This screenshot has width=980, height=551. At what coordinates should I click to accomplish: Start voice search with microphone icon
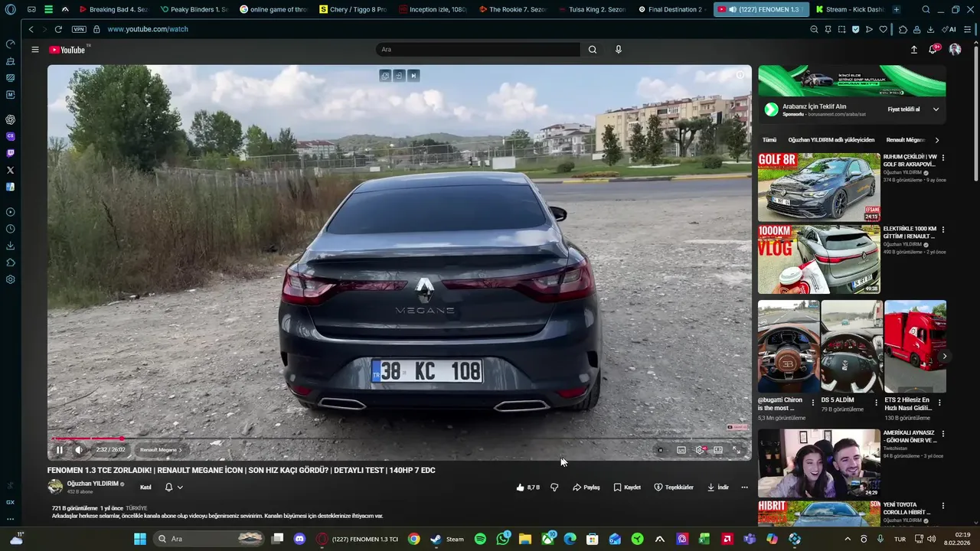click(619, 50)
